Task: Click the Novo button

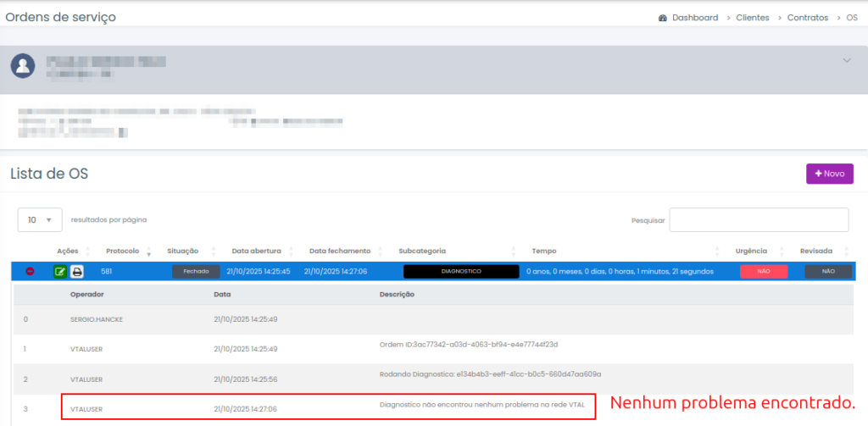Action: tap(829, 174)
